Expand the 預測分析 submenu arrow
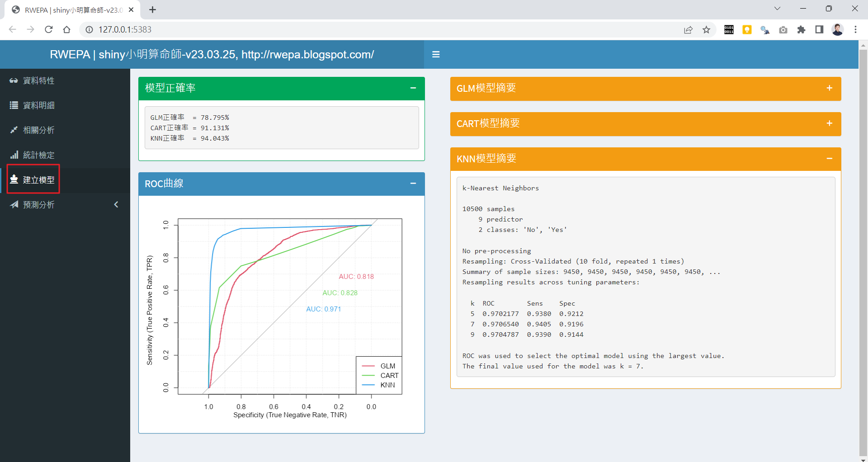The width and height of the screenshot is (868, 462). click(x=116, y=205)
